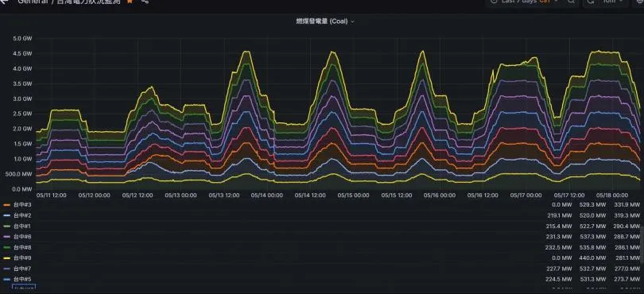
Task: Click the 231.3 MW value for 台中#6
Action: pos(560,237)
